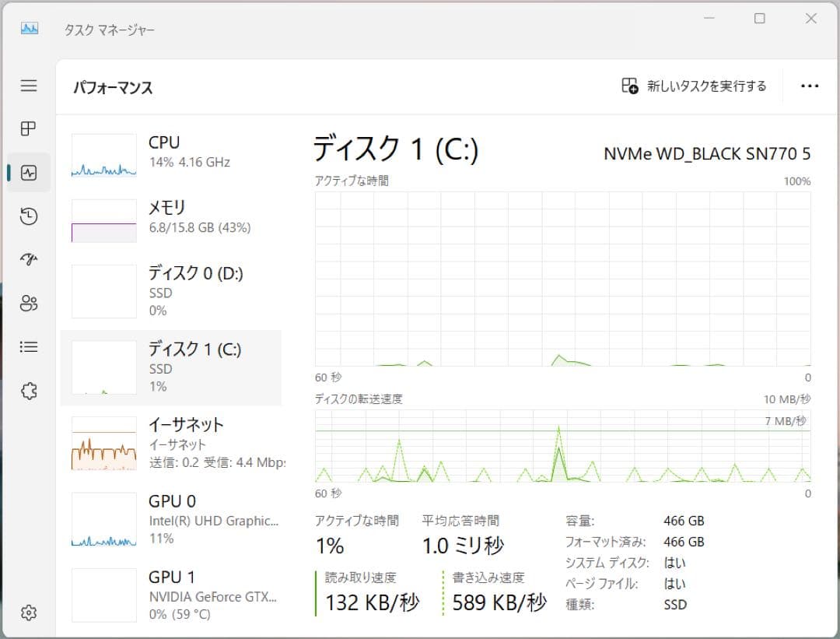Open the ... more options menu
This screenshot has width=840, height=639.
(x=810, y=86)
